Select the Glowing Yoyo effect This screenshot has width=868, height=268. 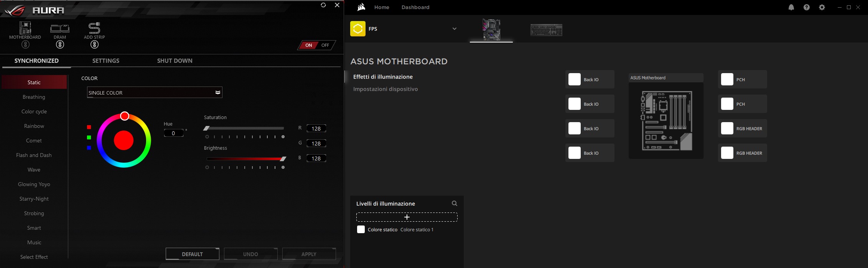(34, 184)
